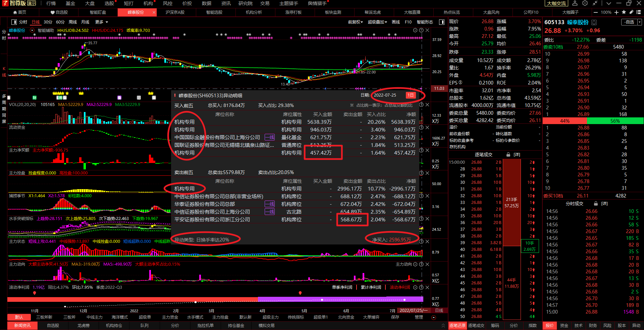The height and width of the screenshot is (330, 644).
Task: Click the pencil edit icon in tab bar
Action: coord(631,12)
